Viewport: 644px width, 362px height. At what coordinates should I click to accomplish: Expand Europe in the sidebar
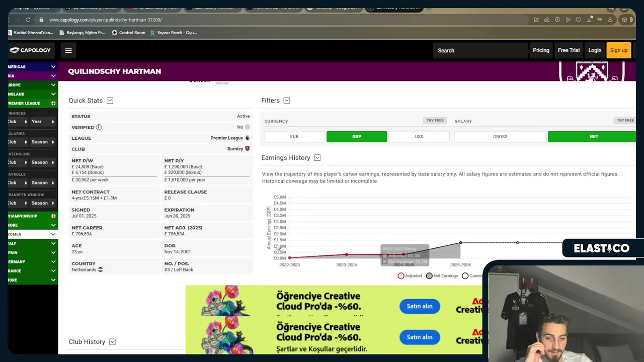coord(33,85)
